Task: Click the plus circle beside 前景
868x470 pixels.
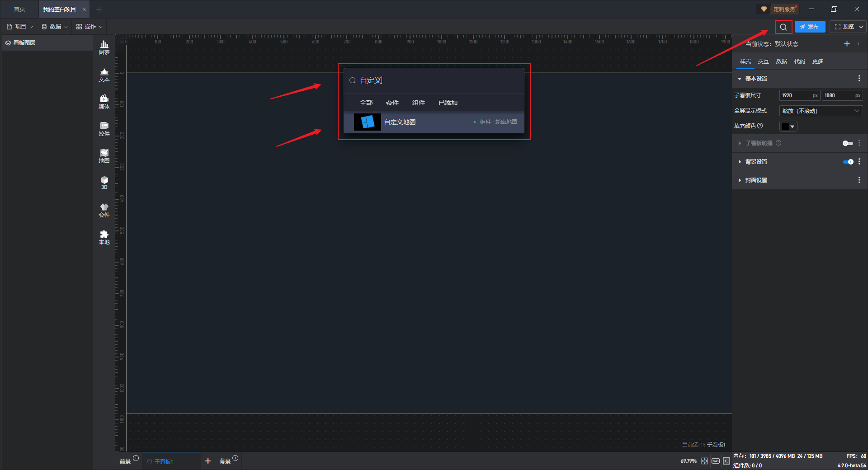Action: (136, 458)
